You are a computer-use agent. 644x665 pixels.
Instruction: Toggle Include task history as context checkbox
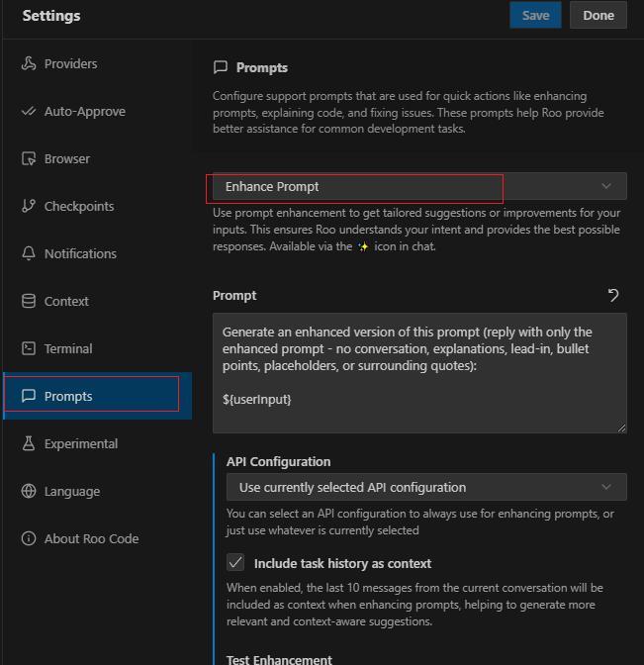[x=235, y=562]
